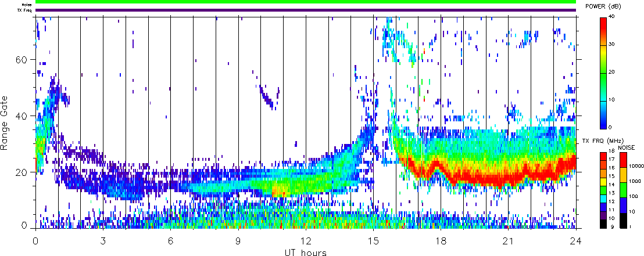The image size is (644, 256).
Task: Click the '12' tick on the UT hours axis
Action: click(x=306, y=240)
